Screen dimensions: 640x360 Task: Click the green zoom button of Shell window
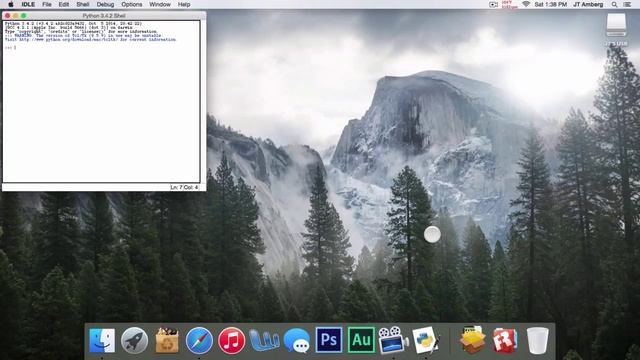(x=24, y=16)
